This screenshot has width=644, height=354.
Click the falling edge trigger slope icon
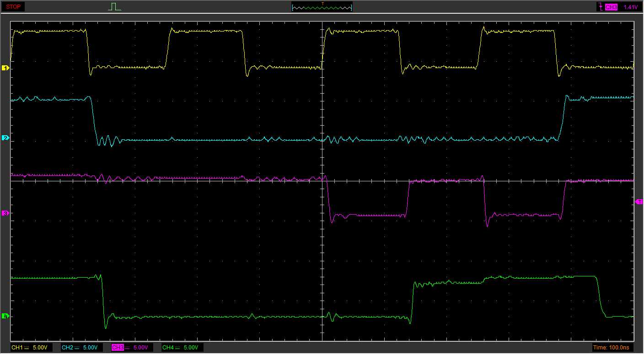[x=600, y=7]
